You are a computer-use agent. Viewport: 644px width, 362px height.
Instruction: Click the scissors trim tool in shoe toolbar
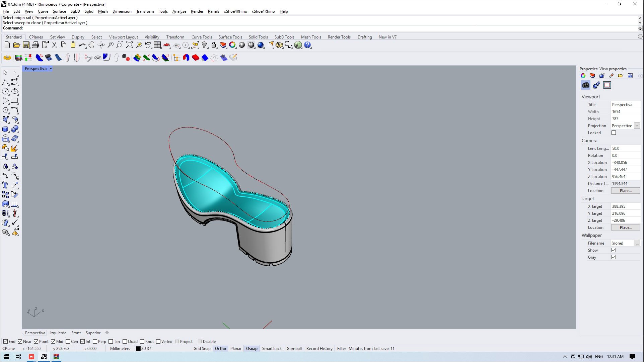pyautogui.click(x=88, y=58)
